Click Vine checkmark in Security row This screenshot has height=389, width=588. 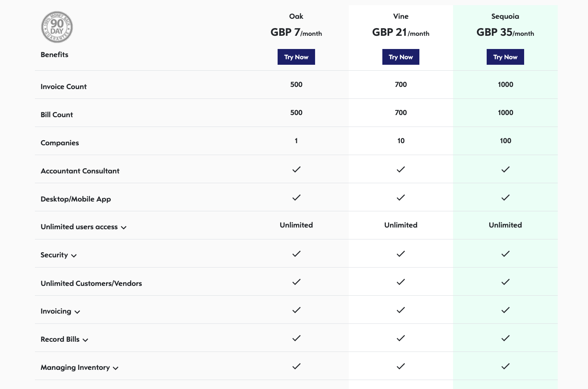(x=401, y=254)
